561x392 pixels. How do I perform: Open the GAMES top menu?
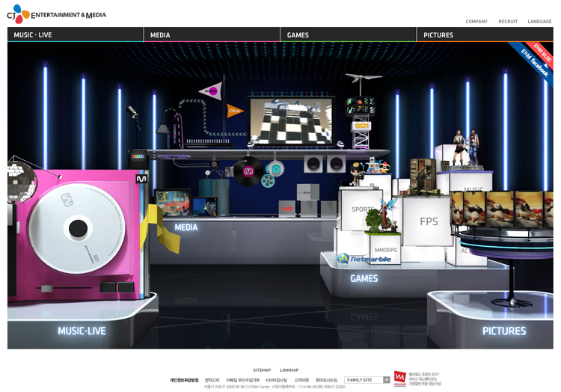click(349, 34)
